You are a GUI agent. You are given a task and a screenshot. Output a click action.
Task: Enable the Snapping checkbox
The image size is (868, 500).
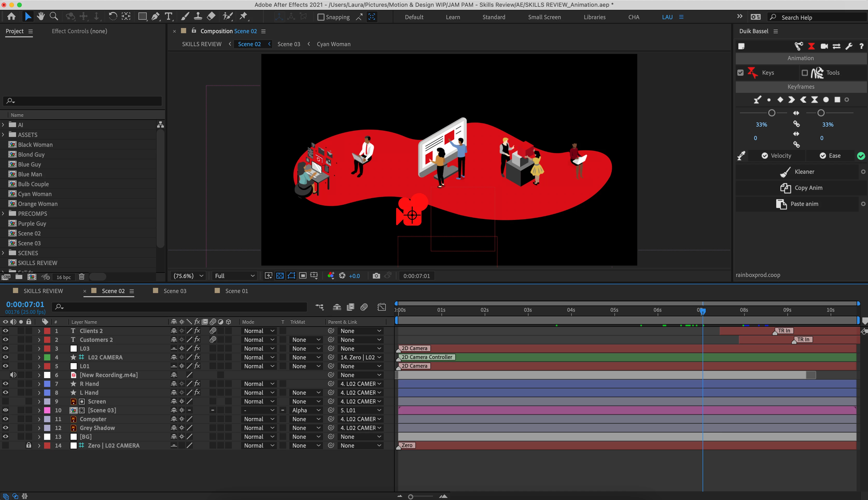[x=321, y=17]
